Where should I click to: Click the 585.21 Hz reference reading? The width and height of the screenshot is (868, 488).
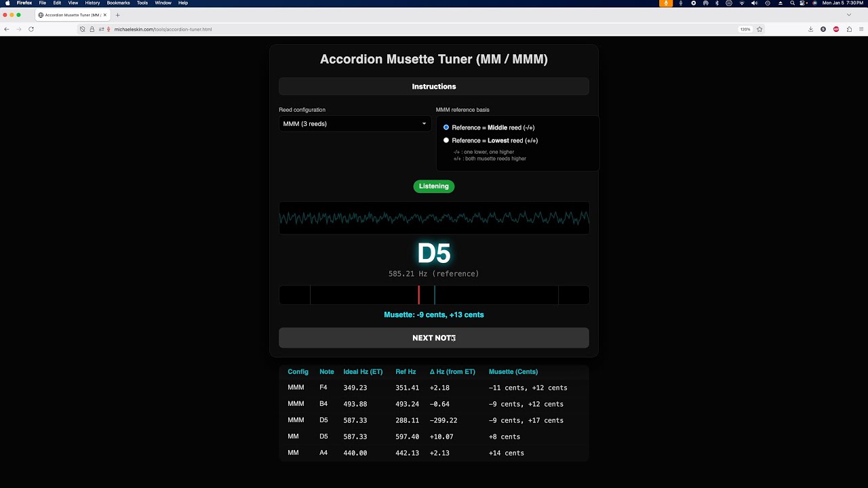point(434,274)
